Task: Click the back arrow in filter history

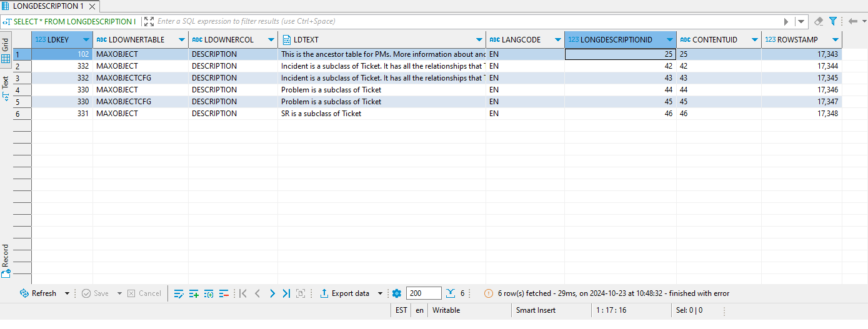Action: point(852,21)
